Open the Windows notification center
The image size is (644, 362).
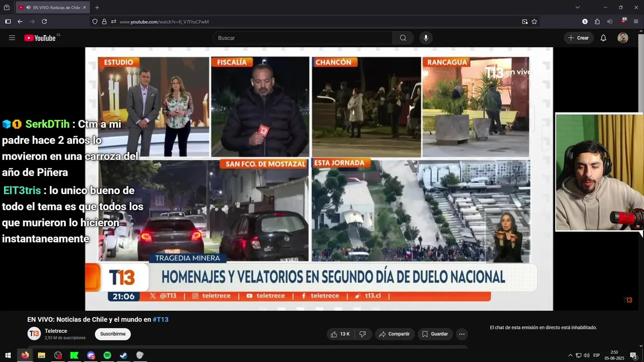click(633, 355)
